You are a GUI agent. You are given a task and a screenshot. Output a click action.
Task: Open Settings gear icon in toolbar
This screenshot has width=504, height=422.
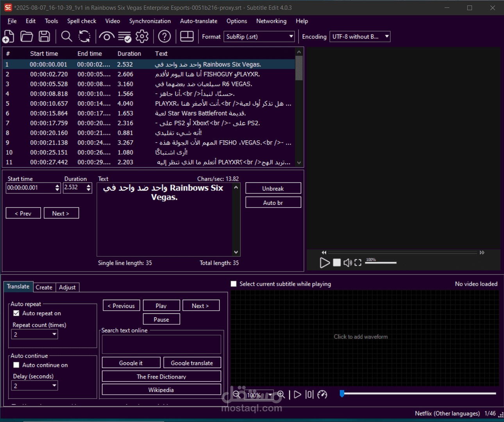(x=142, y=36)
